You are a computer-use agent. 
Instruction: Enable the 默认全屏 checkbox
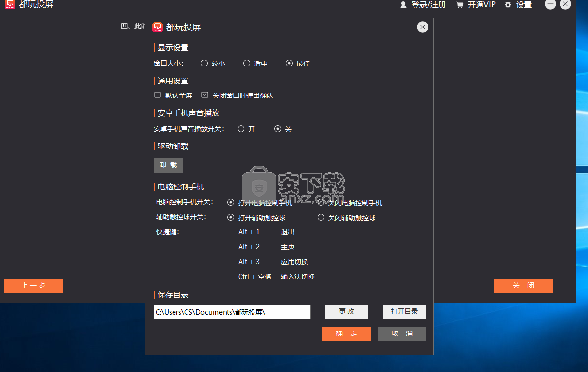coord(158,95)
